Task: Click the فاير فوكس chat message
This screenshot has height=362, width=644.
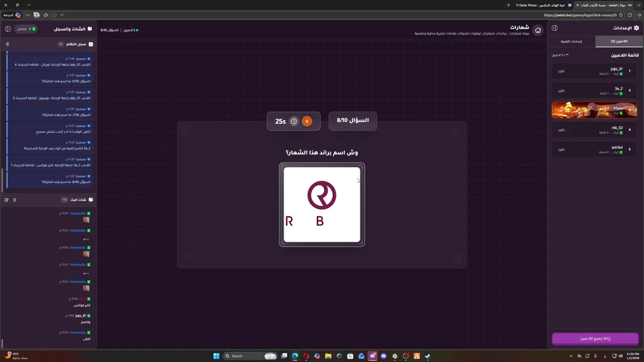Action: (x=82, y=305)
